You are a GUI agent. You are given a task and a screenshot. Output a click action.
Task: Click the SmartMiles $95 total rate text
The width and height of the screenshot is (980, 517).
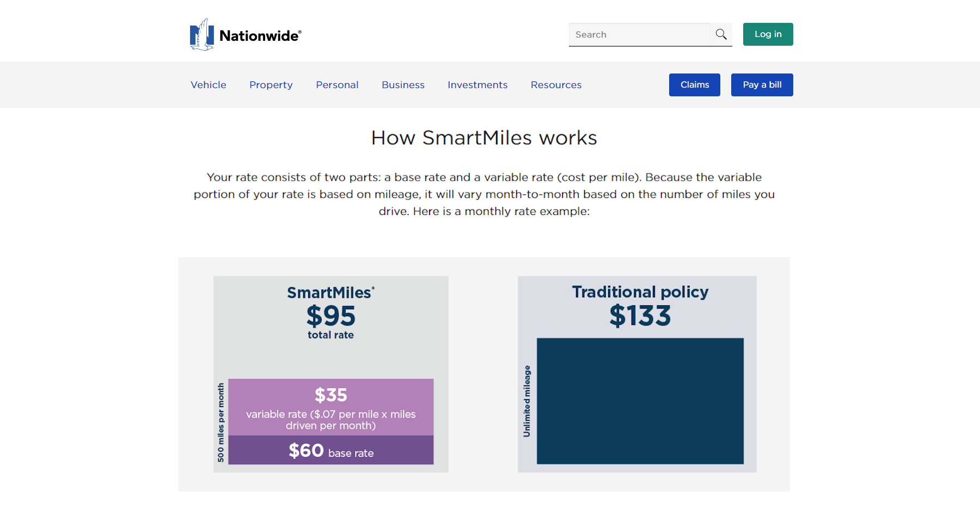[x=331, y=313]
